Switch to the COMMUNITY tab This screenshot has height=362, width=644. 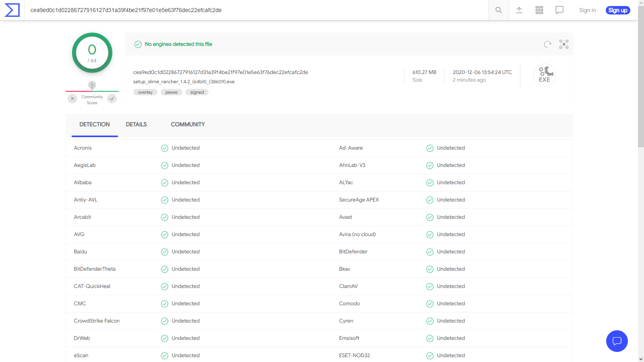pyautogui.click(x=188, y=125)
